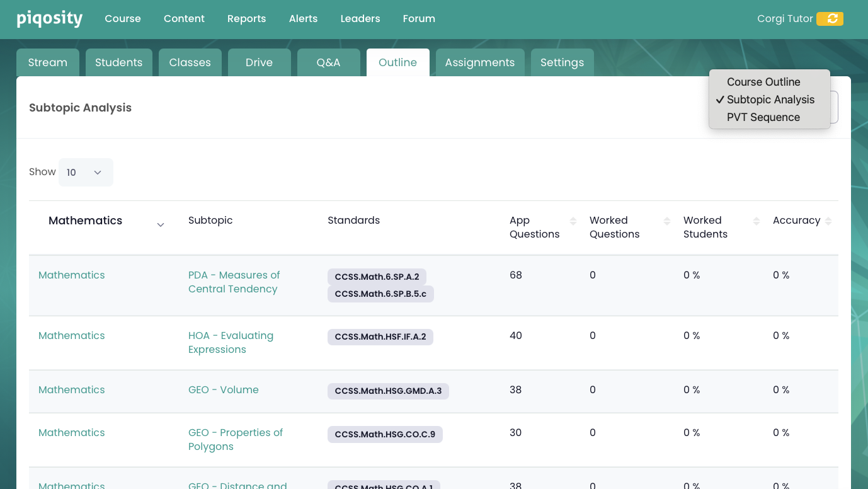
Task: Choose PVT Sequence option in the list
Action: (x=763, y=117)
